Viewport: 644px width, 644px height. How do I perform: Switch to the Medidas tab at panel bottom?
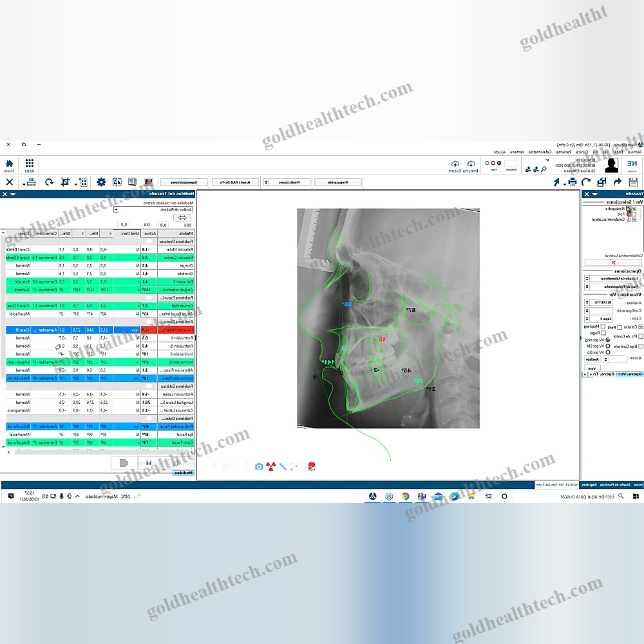183,473
